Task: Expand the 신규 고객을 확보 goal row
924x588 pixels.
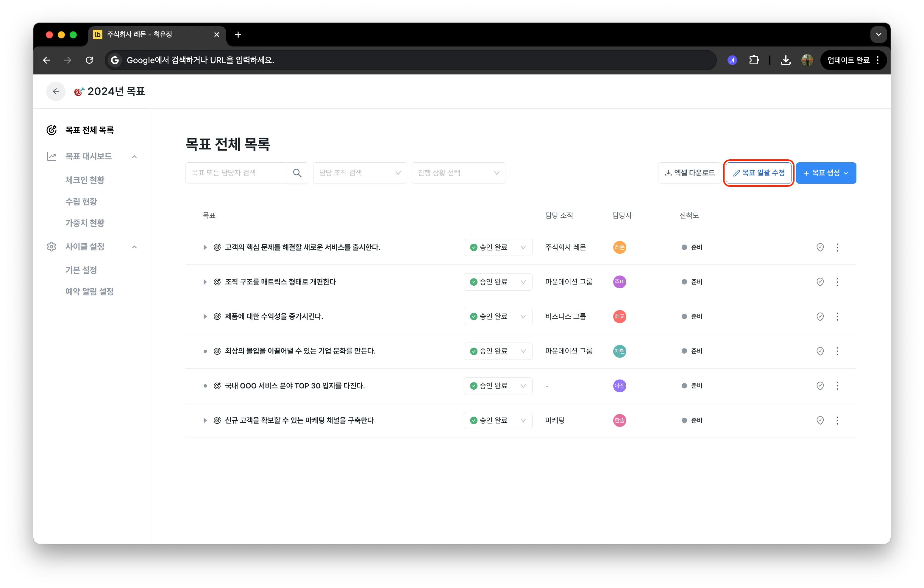Action: (x=205, y=421)
